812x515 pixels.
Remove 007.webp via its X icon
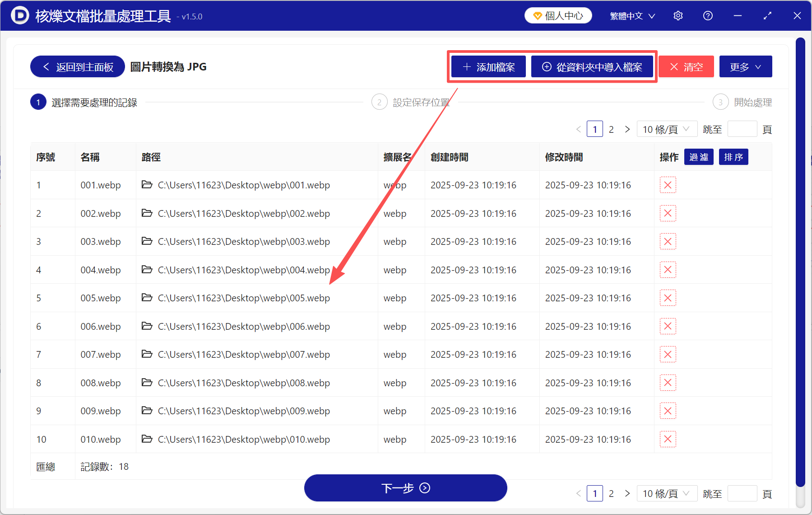tap(668, 354)
